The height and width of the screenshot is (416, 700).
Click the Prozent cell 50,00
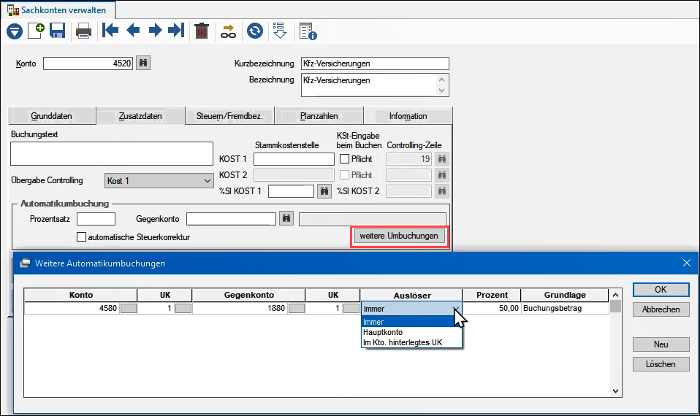pyautogui.click(x=492, y=308)
